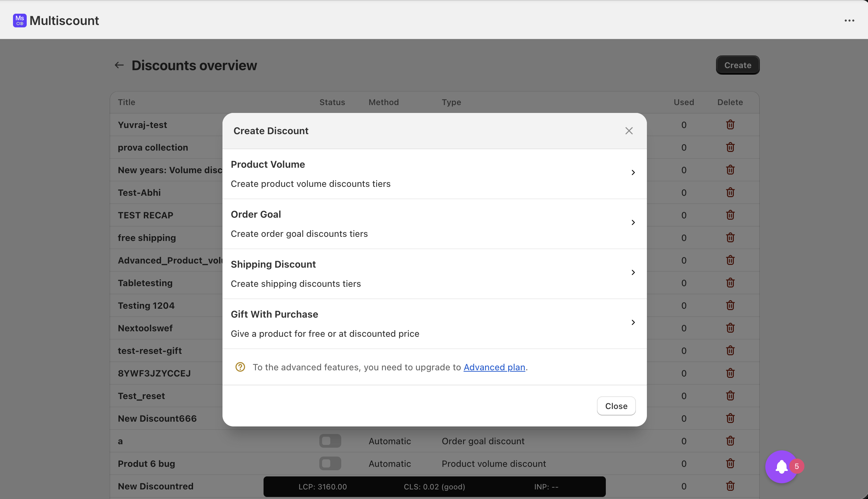Click the Create button
868x499 pixels.
point(738,65)
